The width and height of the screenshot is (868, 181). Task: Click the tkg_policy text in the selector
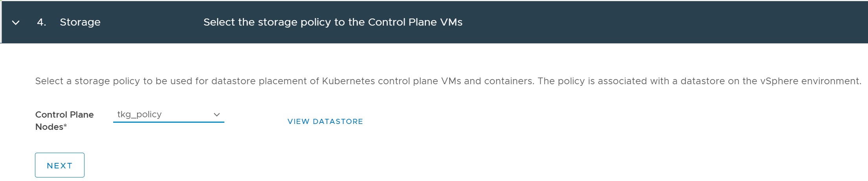(x=139, y=115)
